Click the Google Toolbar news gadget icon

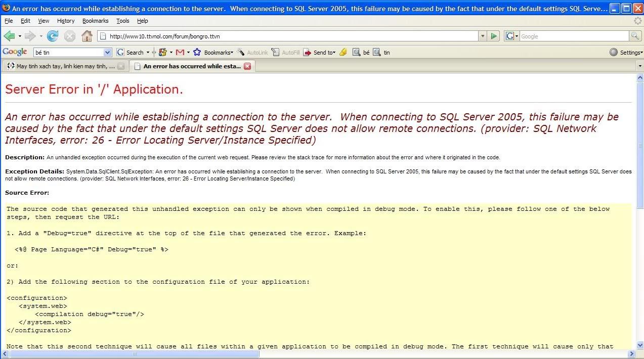pyautogui.click(x=162, y=52)
